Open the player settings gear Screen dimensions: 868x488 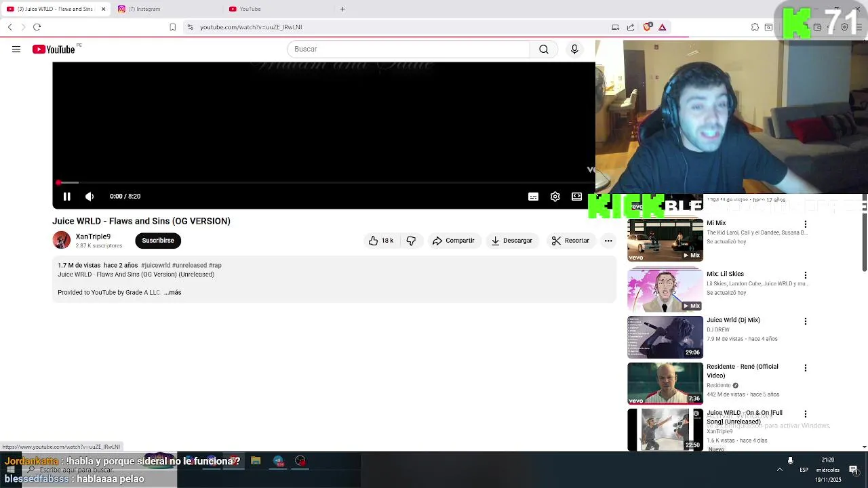click(555, 197)
